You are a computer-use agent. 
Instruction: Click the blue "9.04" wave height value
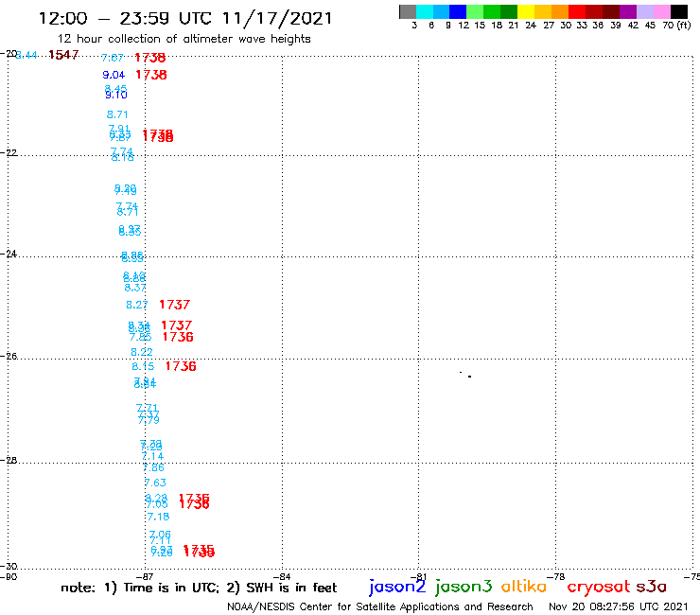pyautogui.click(x=114, y=75)
